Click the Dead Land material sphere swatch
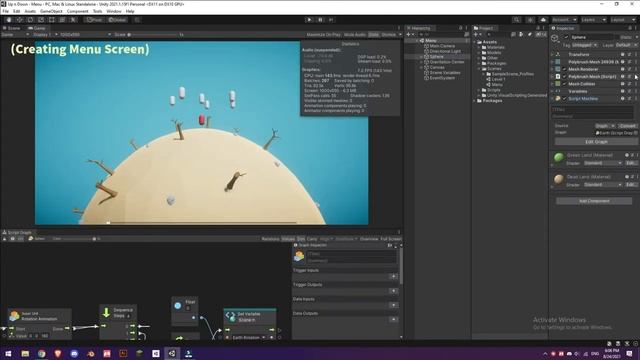 click(x=559, y=179)
